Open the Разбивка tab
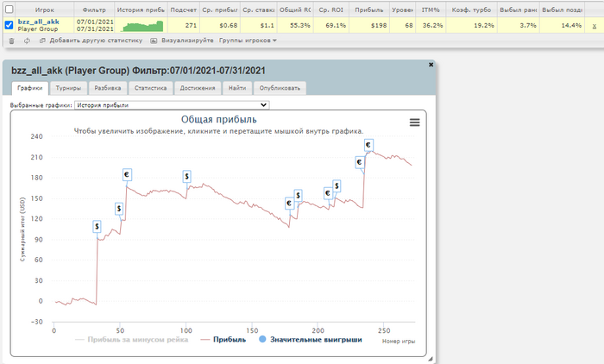This screenshot has width=604, height=364. (108, 88)
